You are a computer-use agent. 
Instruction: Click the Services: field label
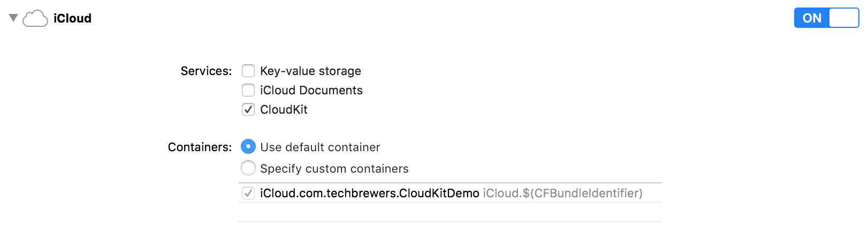pyautogui.click(x=206, y=71)
